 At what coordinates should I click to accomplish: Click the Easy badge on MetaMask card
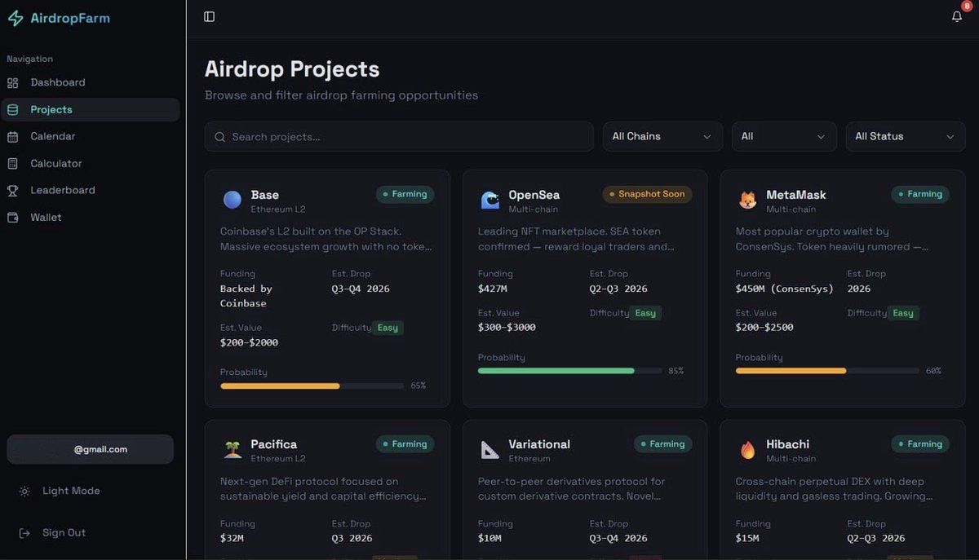[903, 313]
